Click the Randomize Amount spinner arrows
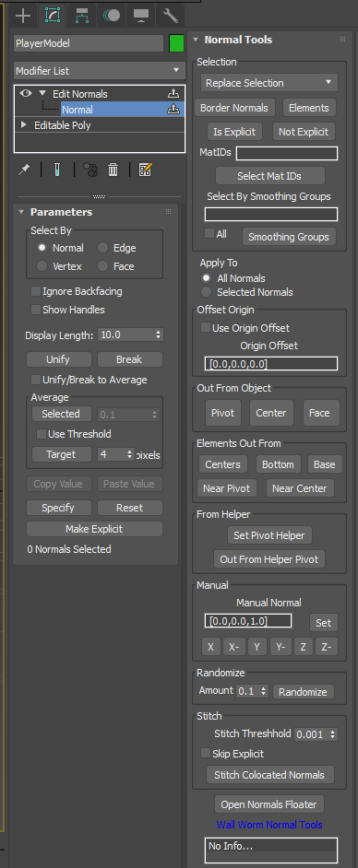 tap(263, 691)
